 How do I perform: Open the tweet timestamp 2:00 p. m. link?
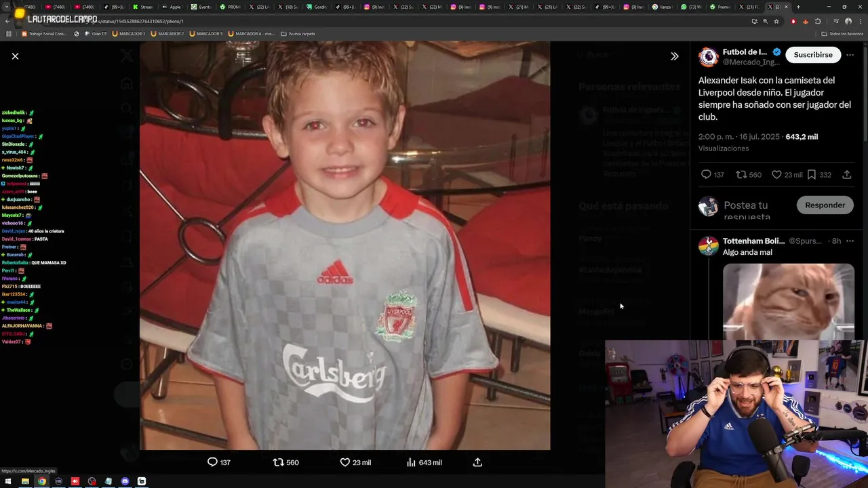click(739, 137)
